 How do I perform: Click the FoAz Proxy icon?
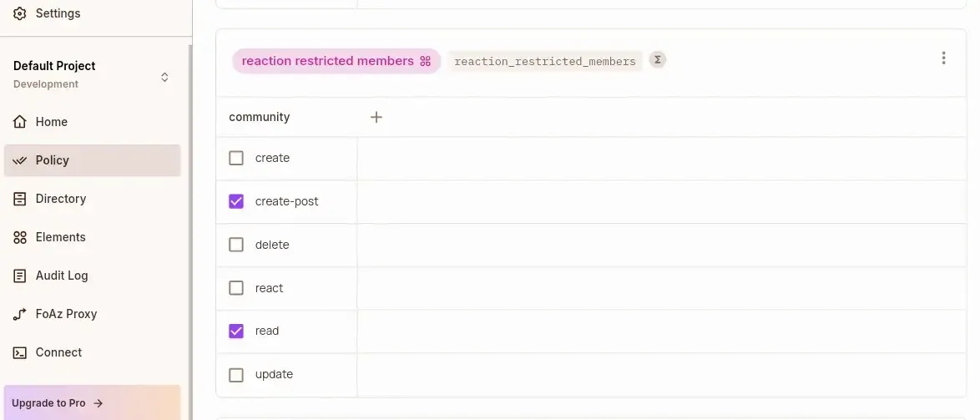click(x=20, y=314)
